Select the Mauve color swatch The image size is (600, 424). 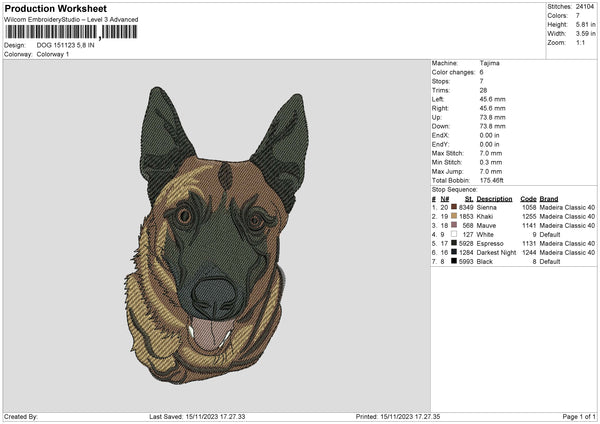(453, 225)
